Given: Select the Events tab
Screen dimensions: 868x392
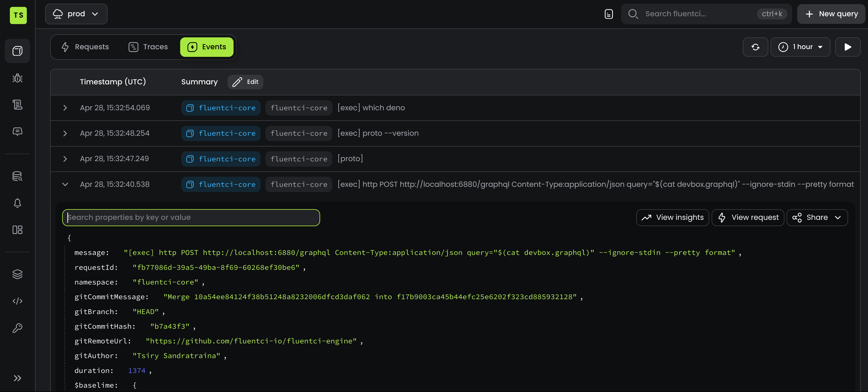Looking at the screenshot, I should (x=207, y=47).
